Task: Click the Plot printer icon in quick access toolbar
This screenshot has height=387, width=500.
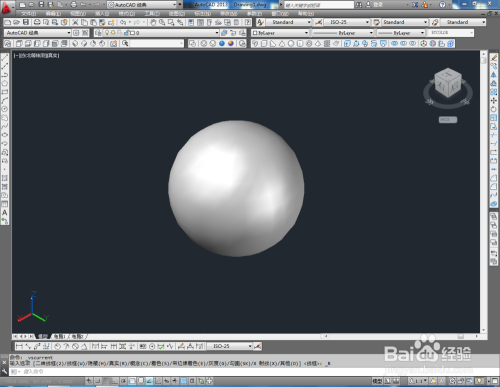Action: pyautogui.click(x=74, y=5)
